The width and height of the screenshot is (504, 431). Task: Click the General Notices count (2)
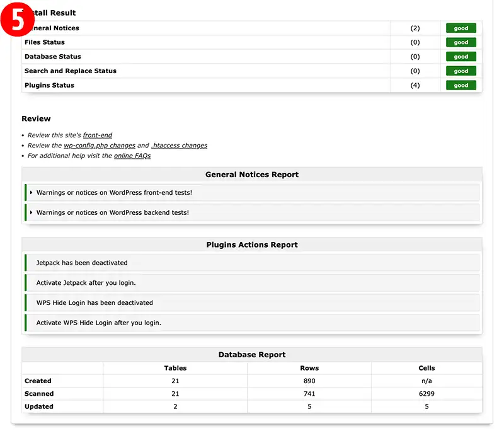click(x=415, y=28)
